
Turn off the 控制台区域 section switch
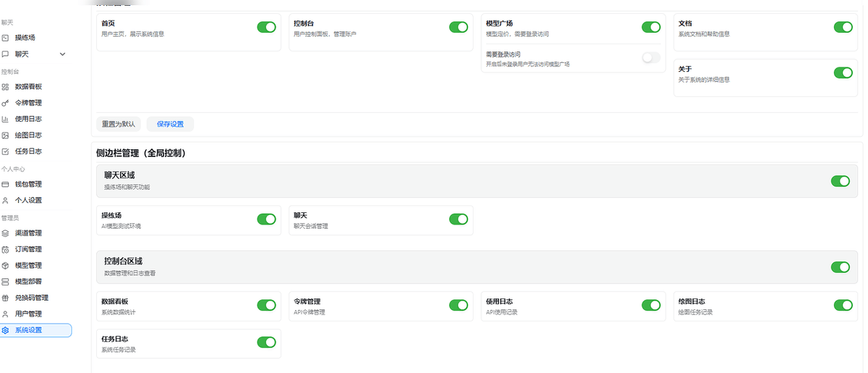coord(841,267)
